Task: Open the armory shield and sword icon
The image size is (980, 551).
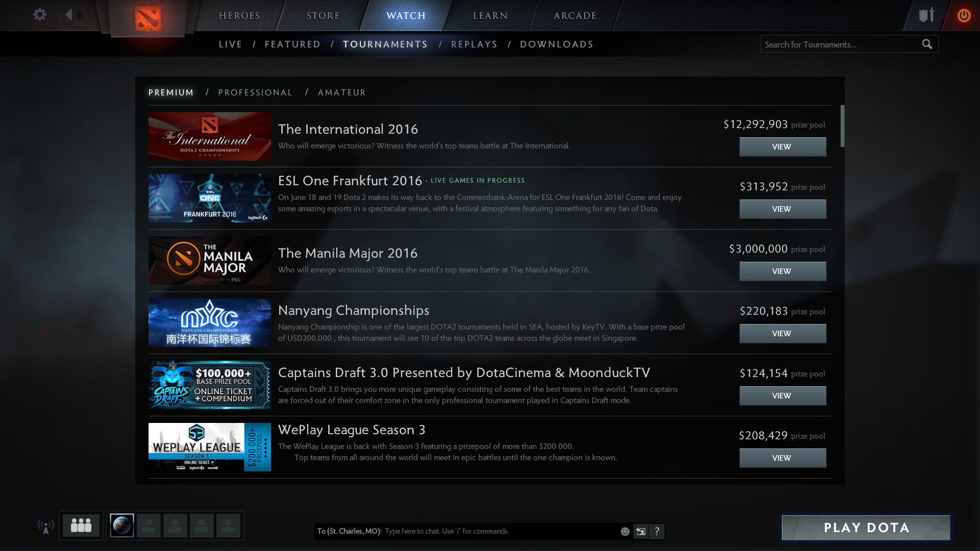Action: pos(926,15)
